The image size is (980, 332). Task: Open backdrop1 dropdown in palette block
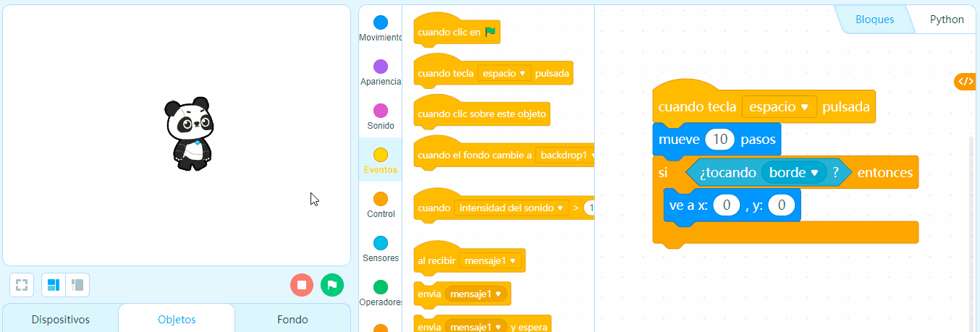point(567,155)
